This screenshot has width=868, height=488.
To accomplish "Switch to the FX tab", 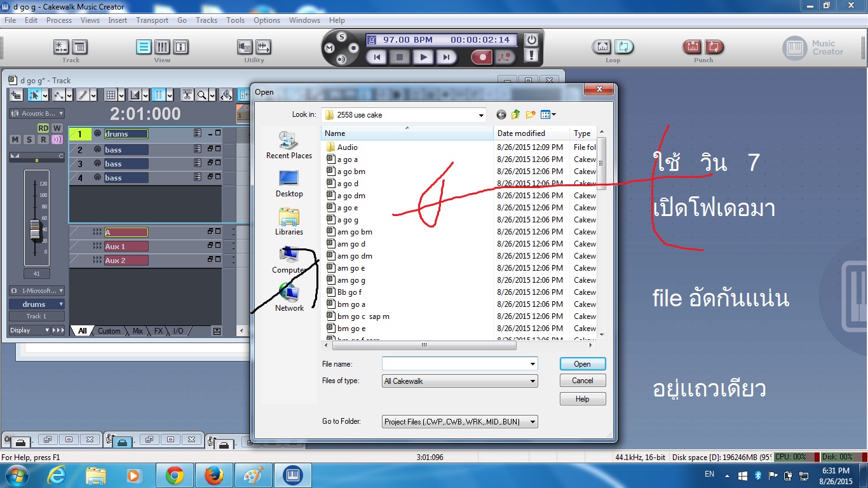I will [x=158, y=331].
